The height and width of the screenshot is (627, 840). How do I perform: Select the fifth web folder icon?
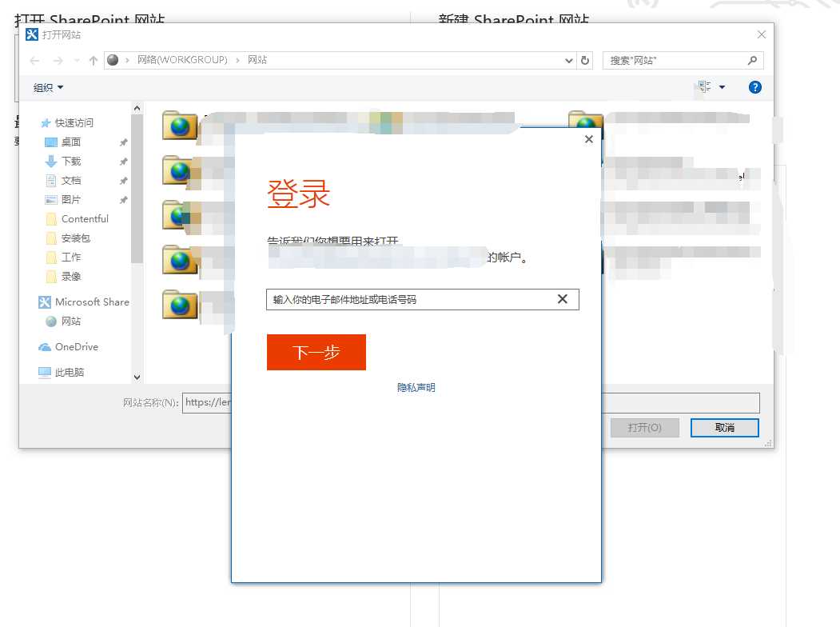pos(180,305)
